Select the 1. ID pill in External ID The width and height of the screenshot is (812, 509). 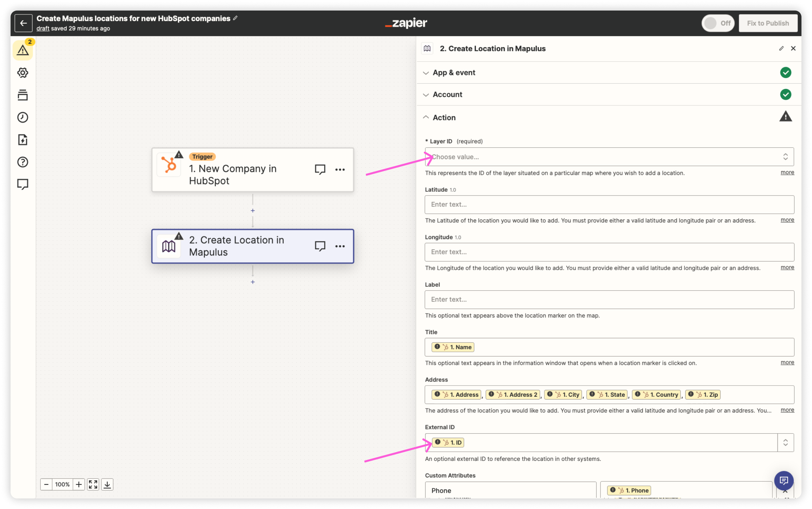coord(448,442)
